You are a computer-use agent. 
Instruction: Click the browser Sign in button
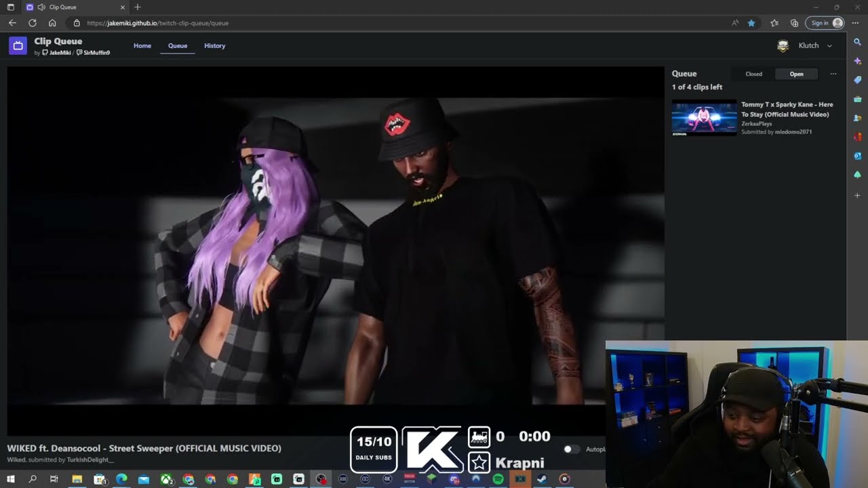point(825,23)
